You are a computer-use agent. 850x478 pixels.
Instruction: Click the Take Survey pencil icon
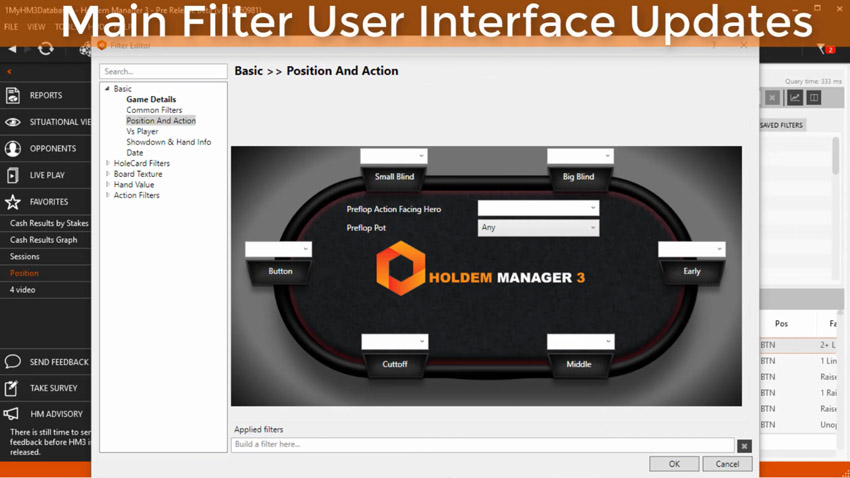point(12,388)
